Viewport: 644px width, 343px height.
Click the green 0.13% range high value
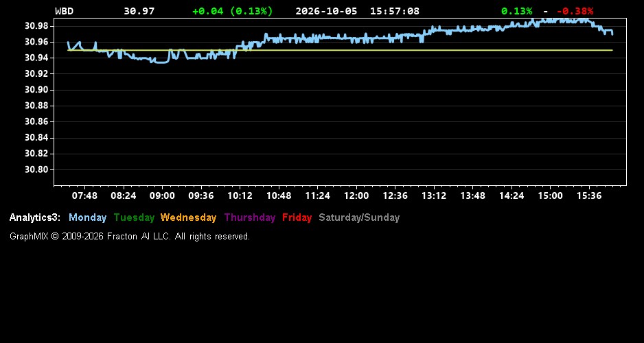coord(517,11)
